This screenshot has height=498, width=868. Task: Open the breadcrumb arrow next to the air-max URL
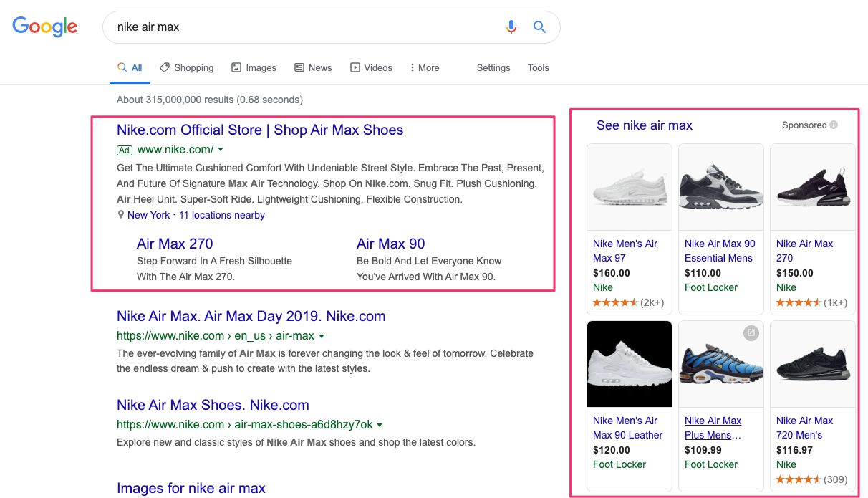pyautogui.click(x=322, y=335)
